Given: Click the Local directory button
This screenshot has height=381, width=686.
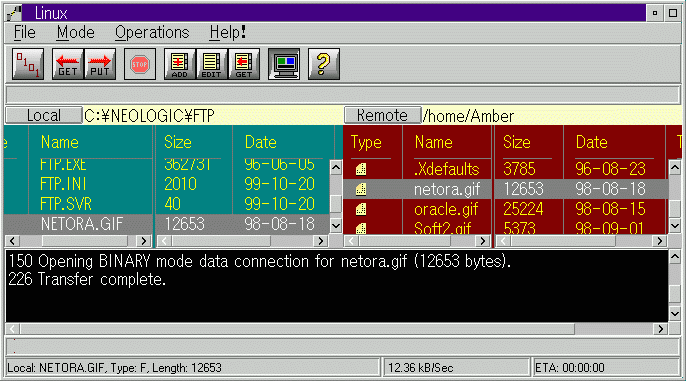Looking at the screenshot, I should pyautogui.click(x=44, y=115).
